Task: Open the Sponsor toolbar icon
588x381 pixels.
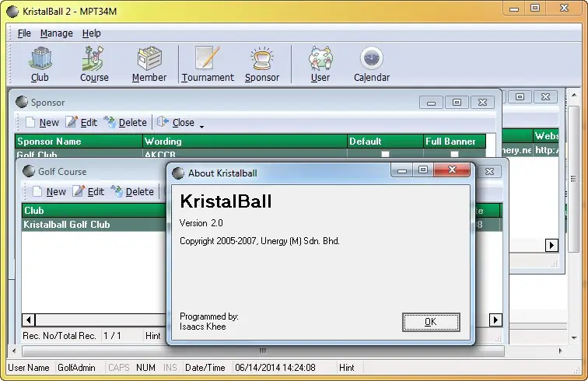Action: pos(262,64)
